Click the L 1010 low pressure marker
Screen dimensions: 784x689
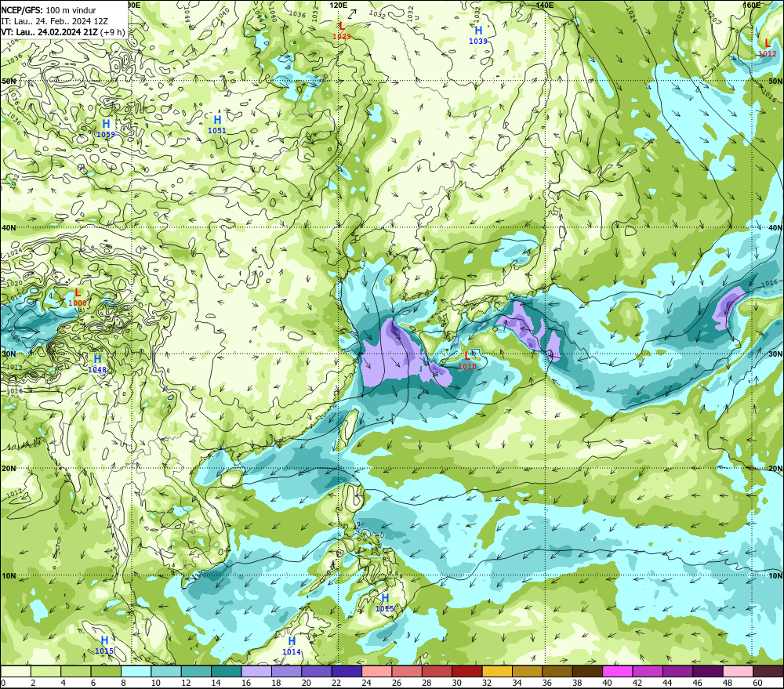pyautogui.click(x=467, y=360)
